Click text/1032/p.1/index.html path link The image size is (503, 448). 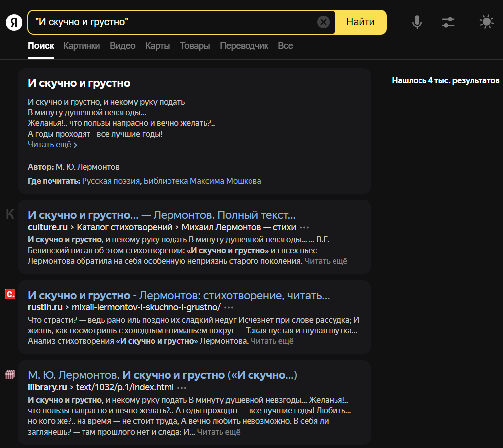[x=125, y=388]
